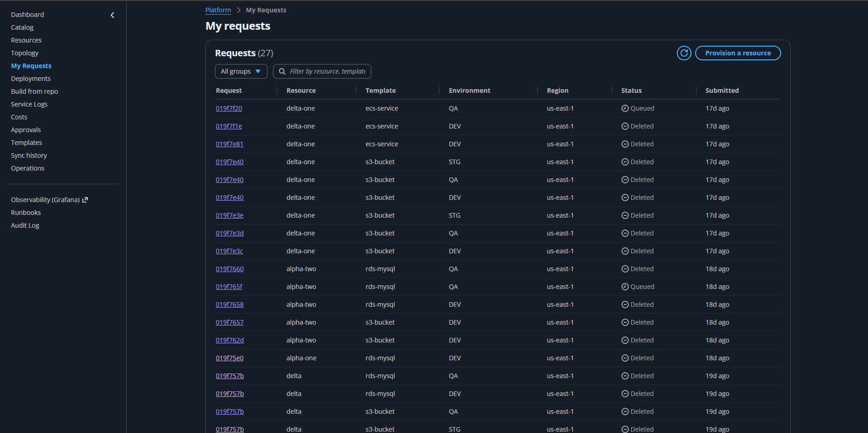Click '17d ago' in 019f7f20 row

pos(717,108)
